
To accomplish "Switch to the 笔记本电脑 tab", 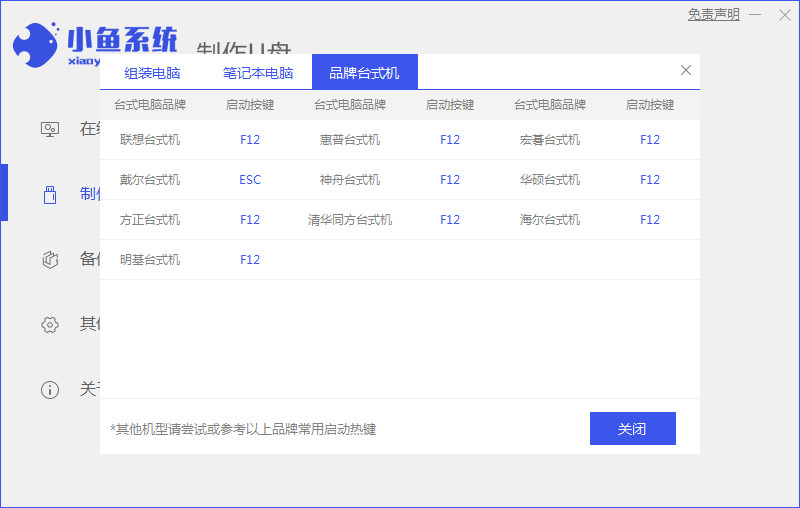I will [x=259, y=73].
